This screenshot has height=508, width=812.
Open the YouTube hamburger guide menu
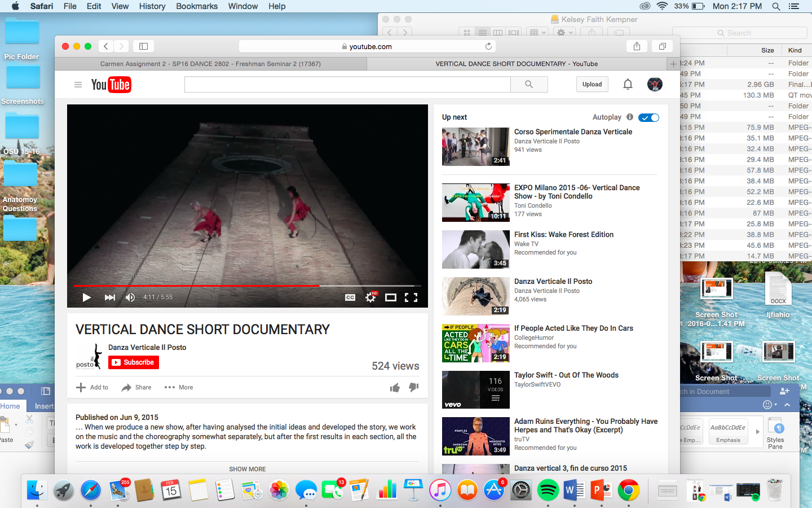(x=78, y=85)
